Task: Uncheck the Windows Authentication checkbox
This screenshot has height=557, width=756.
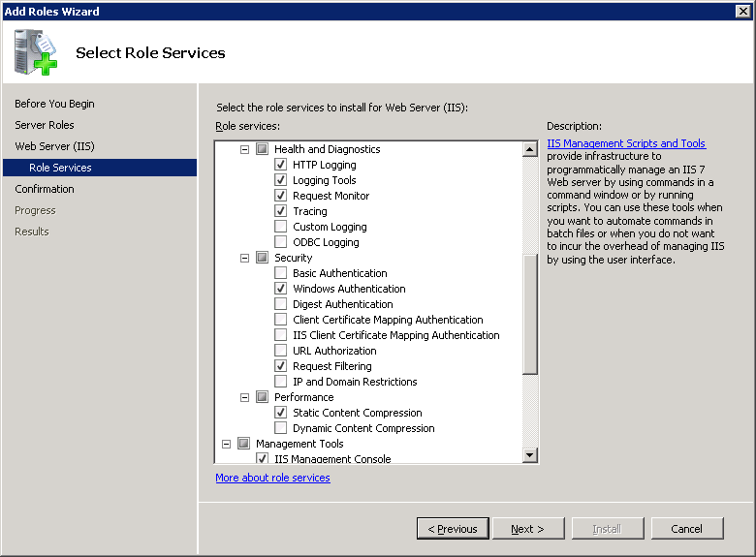Action: [x=281, y=289]
